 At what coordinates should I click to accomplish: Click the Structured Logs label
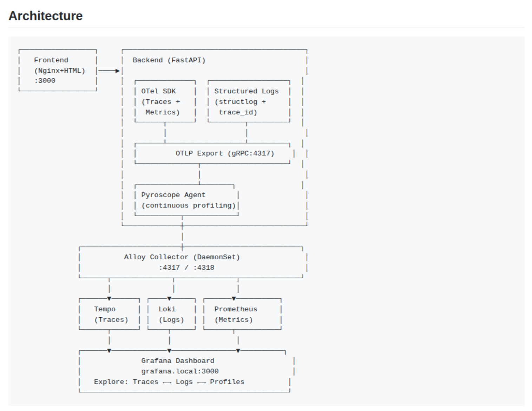246,91
